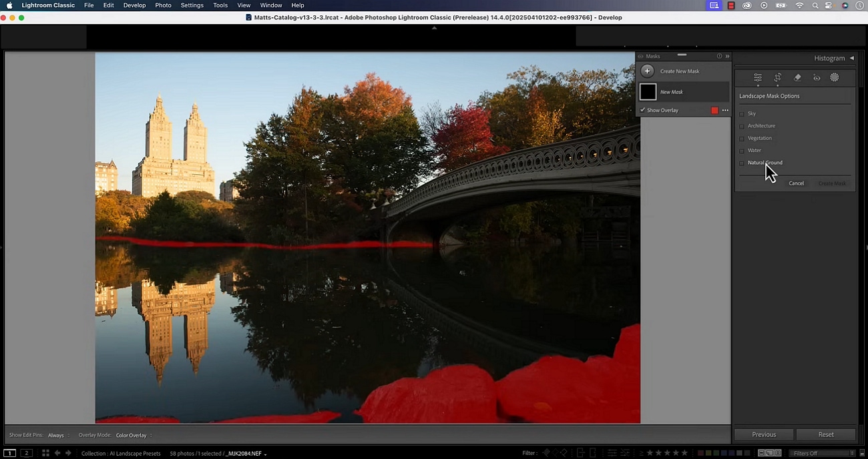Open the Tools menu

220,5
